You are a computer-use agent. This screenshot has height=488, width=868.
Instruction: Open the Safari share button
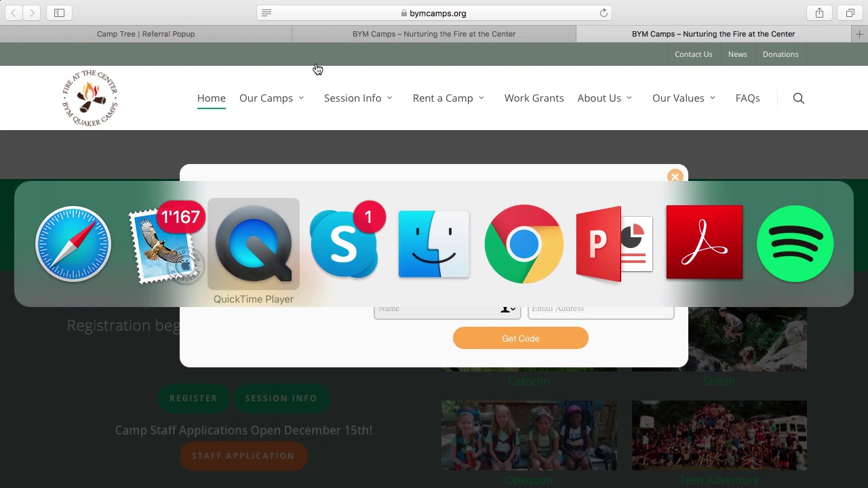[x=819, y=13]
